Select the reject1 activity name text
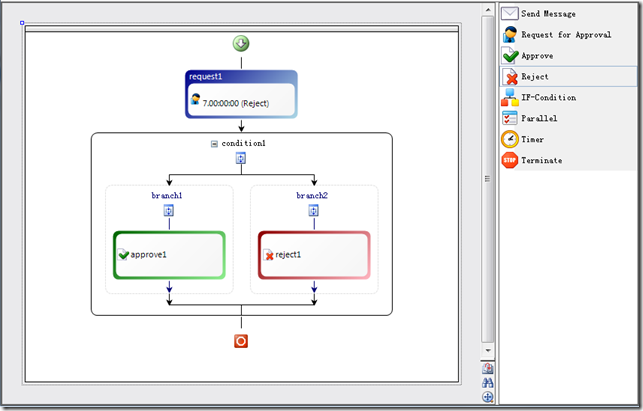Image resolution: width=643 pixels, height=411 pixels. pyautogui.click(x=288, y=255)
